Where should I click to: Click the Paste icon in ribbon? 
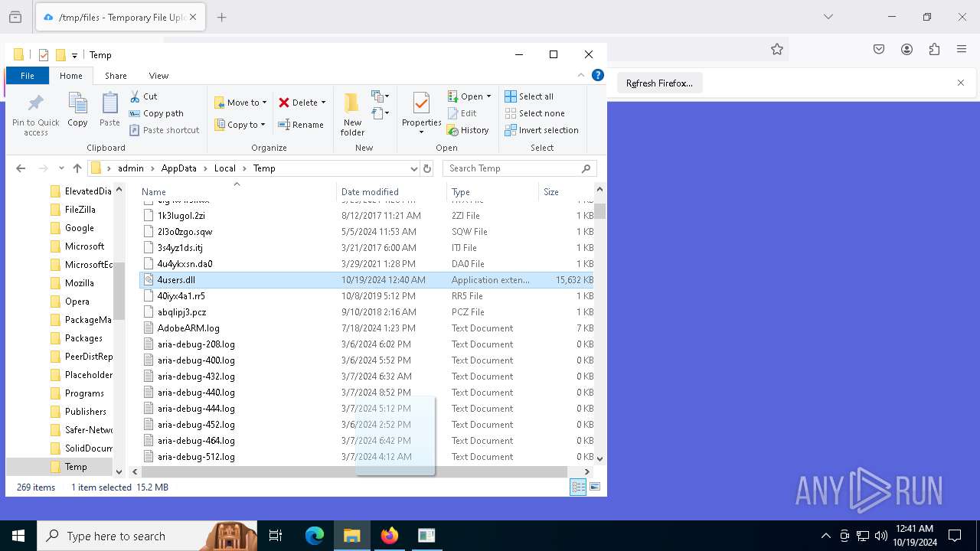coord(109,103)
